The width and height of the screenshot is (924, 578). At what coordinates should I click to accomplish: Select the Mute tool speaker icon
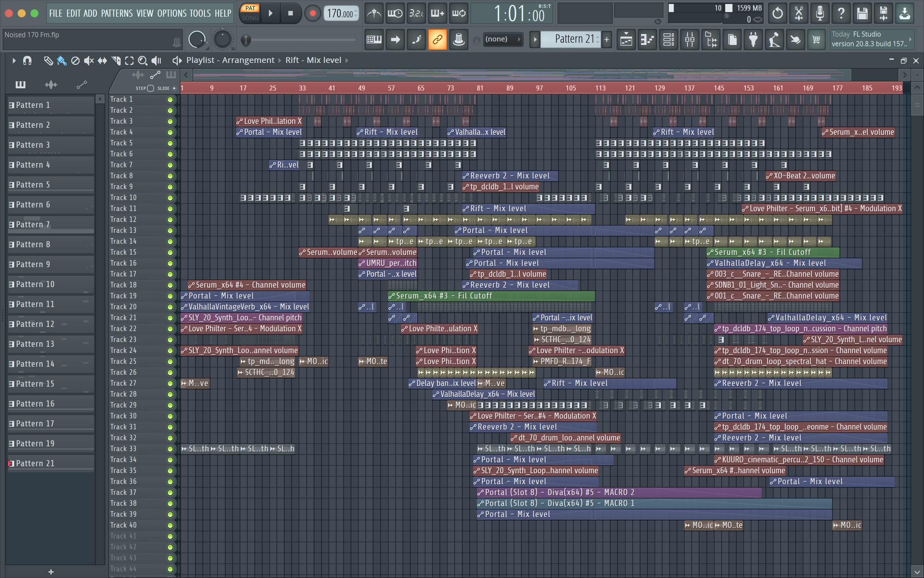pyautogui.click(x=89, y=60)
